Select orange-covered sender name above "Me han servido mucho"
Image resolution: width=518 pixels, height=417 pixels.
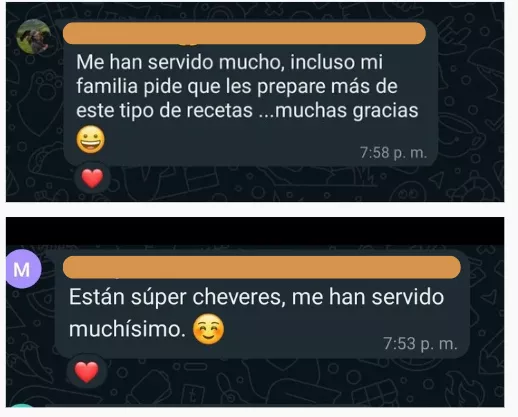tap(244, 33)
